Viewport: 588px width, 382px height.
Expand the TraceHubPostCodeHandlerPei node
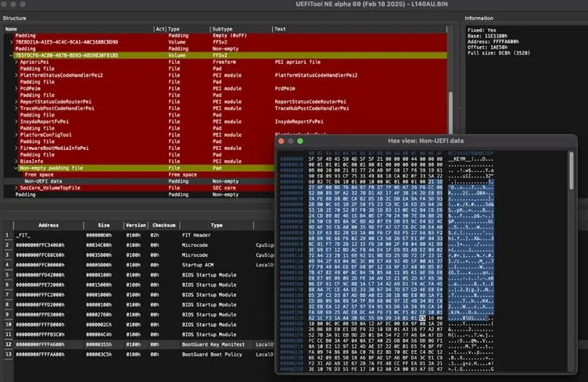pos(16,109)
